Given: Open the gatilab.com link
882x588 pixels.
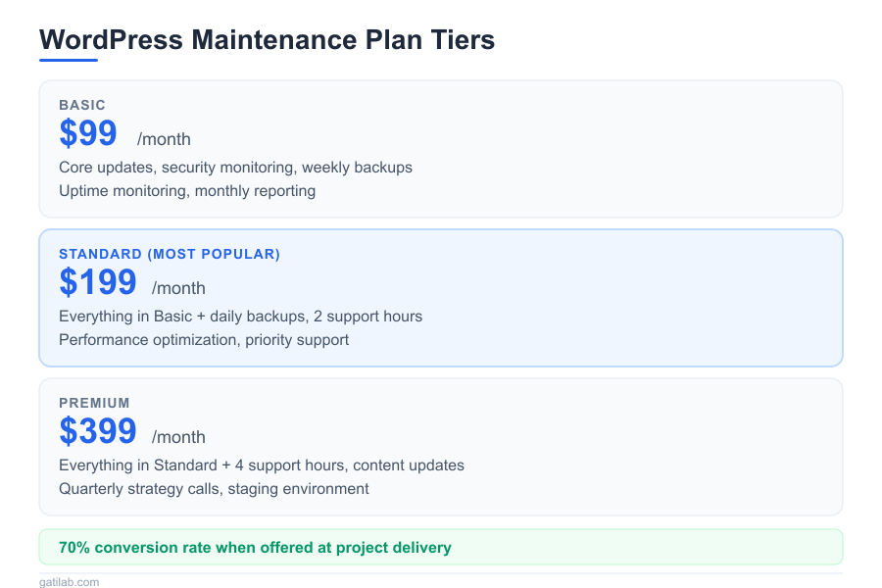Looking at the screenshot, I should (69, 582).
